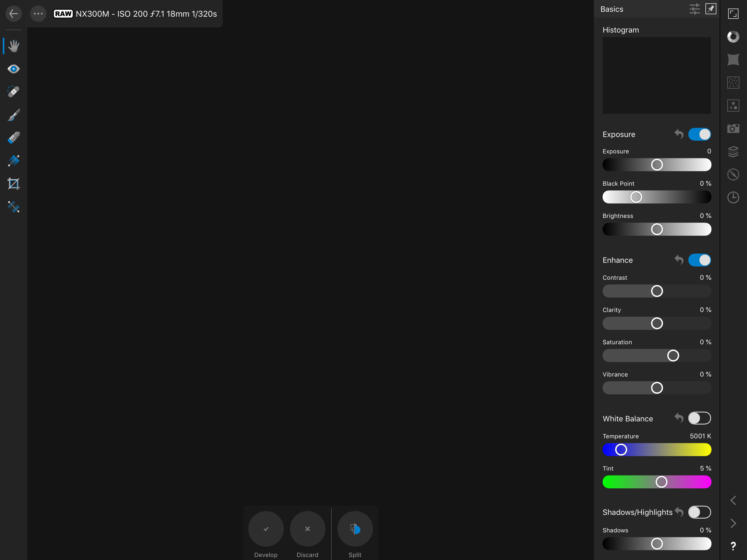Image resolution: width=747 pixels, height=560 pixels.
Task: Click the Shadows slider handle
Action: tap(657, 544)
